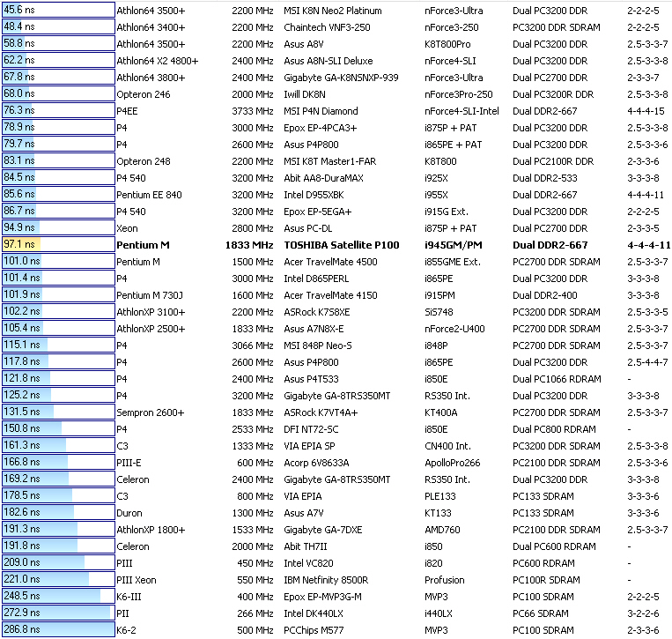
Task: Click ASRock K7S8XE motherboard
Action: pos(317,312)
